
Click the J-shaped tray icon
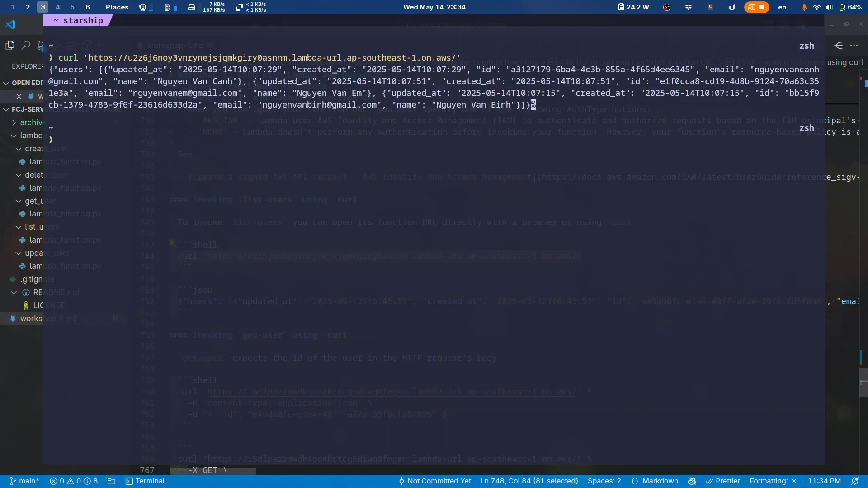pyautogui.click(x=731, y=7)
